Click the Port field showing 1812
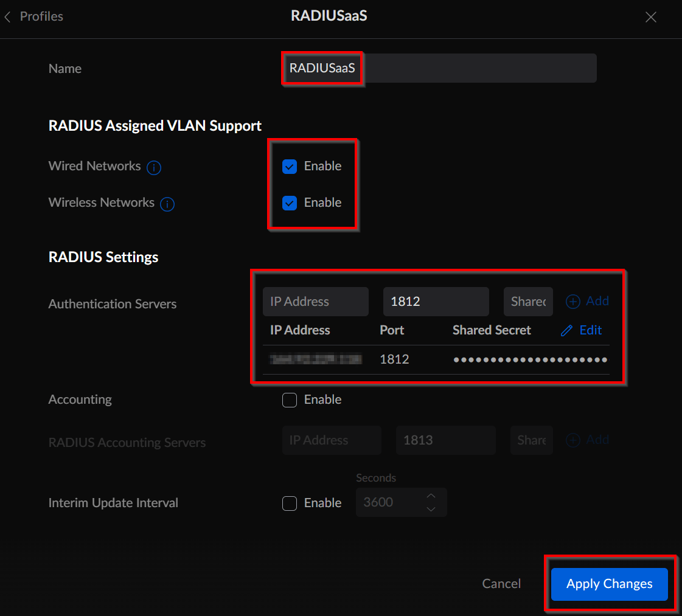This screenshot has height=616, width=682. [436, 301]
